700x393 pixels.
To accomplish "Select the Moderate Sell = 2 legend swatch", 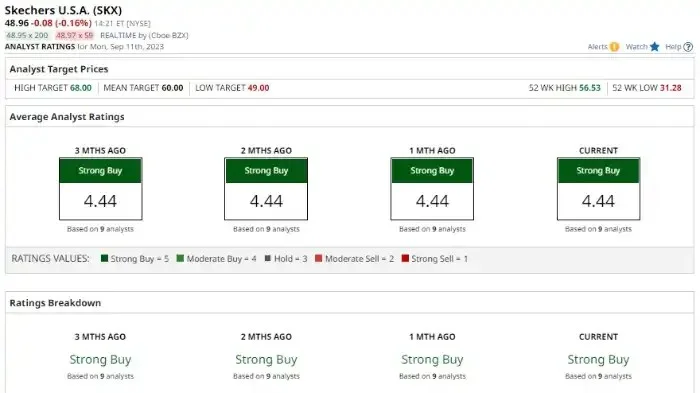I will tap(318, 258).
